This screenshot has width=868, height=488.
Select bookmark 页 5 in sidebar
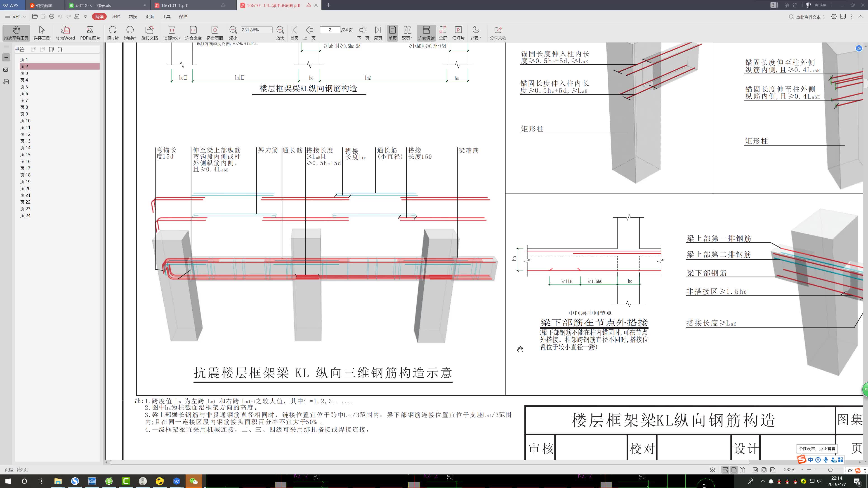(24, 87)
